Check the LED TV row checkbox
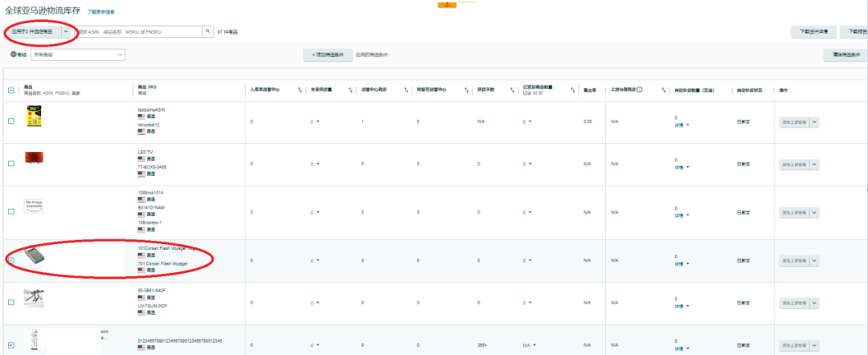868x355 pixels. point(11,163)
